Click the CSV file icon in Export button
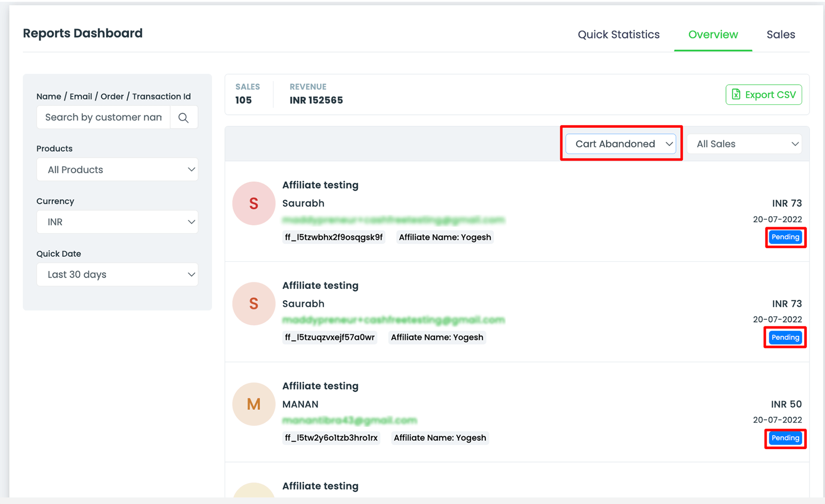Image resolution: width=825 pixels, height=504 pixels. coord(736,95)
